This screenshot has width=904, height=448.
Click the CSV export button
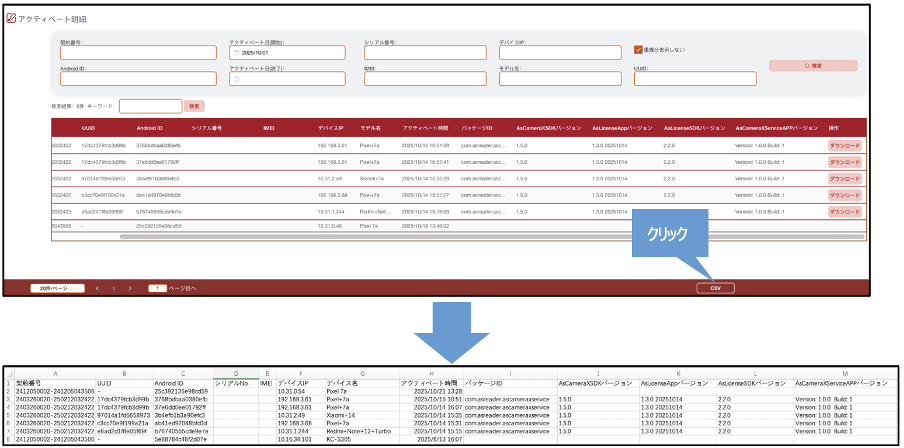pos(714,288)
